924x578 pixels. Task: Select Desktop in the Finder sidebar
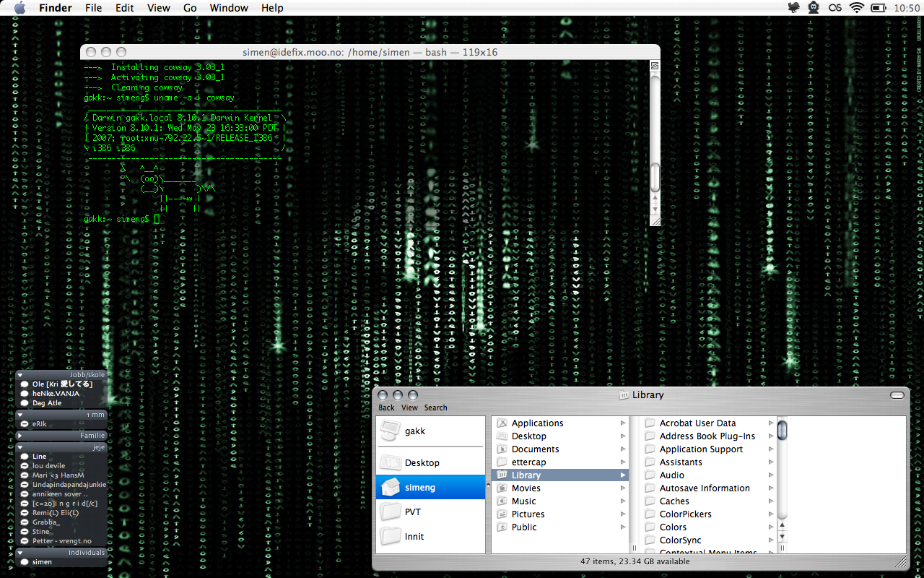pos(430,462)
